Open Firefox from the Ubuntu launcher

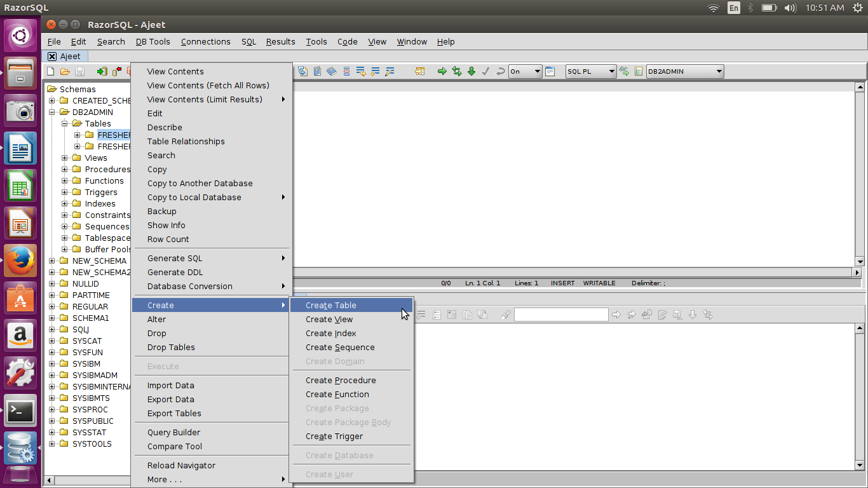(x=20, y=260)
